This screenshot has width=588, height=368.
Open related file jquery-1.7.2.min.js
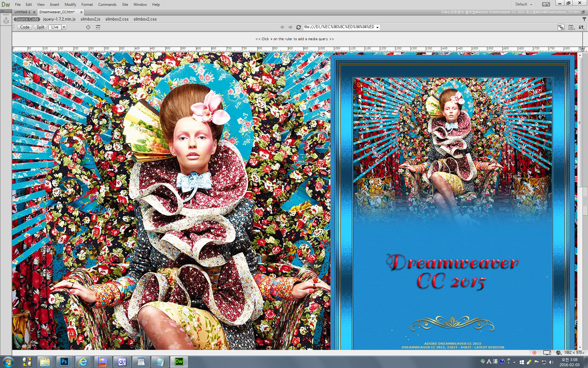tap(59, 19)
